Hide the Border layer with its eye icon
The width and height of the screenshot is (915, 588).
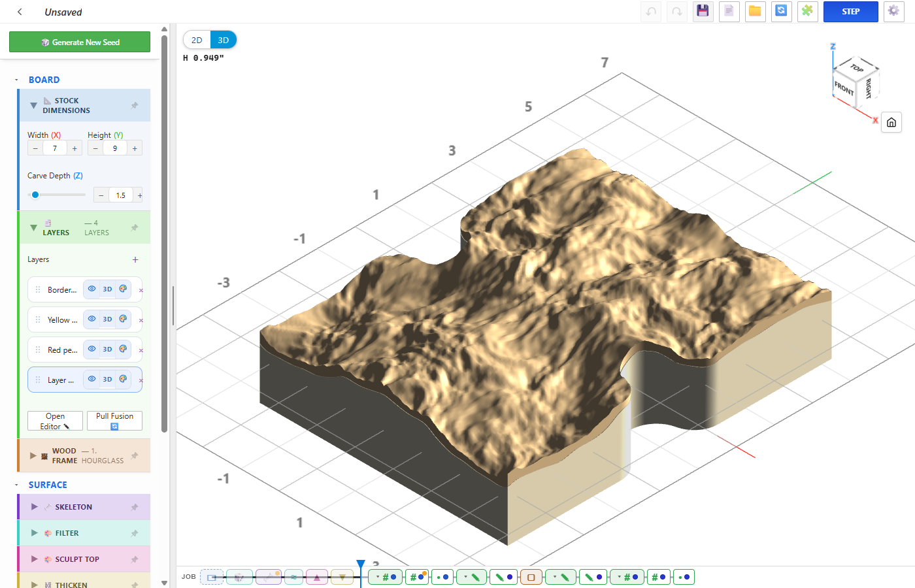[92, 289]
